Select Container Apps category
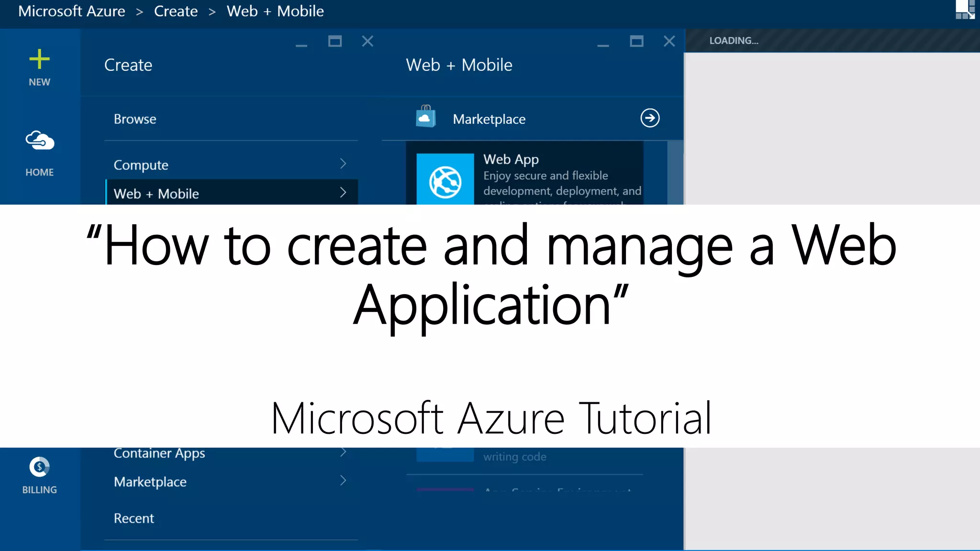Viewport: 980px width, 551px height. point(231,453)
